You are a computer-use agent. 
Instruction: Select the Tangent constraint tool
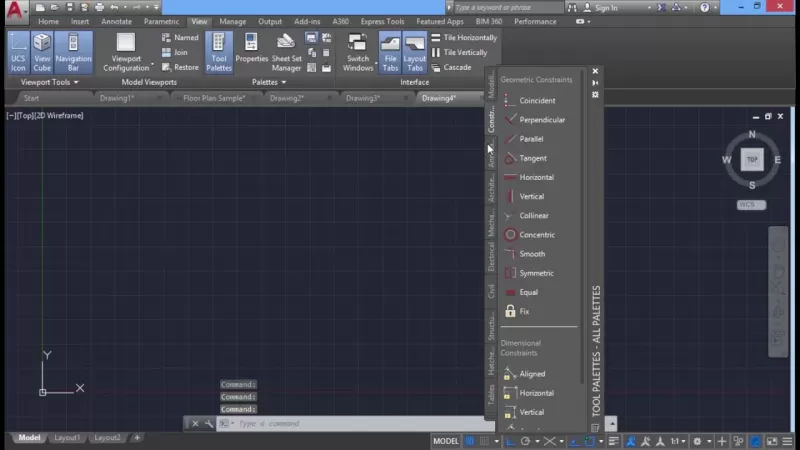(526, 158)
